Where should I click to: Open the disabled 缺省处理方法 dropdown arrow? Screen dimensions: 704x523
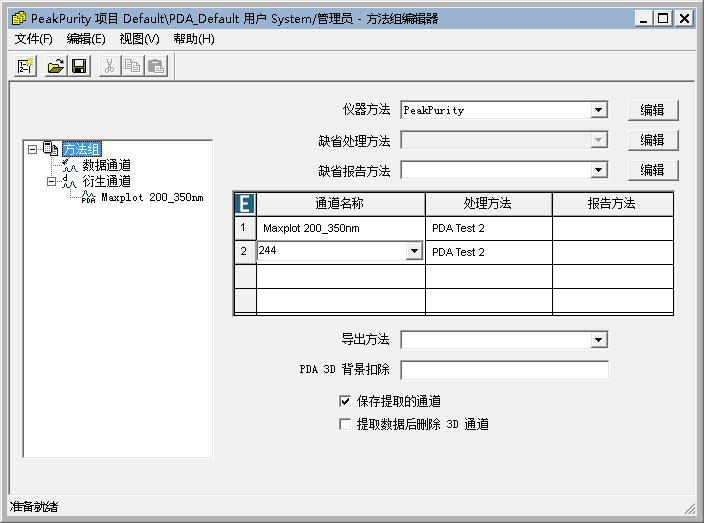[x=598, y=140]
